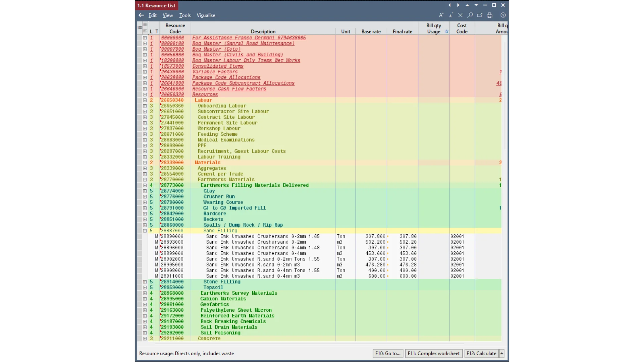The height and width of the screenshot is (362, 644).
Task: Collapse the Sand Filling group
Action: tap(145, 231)
